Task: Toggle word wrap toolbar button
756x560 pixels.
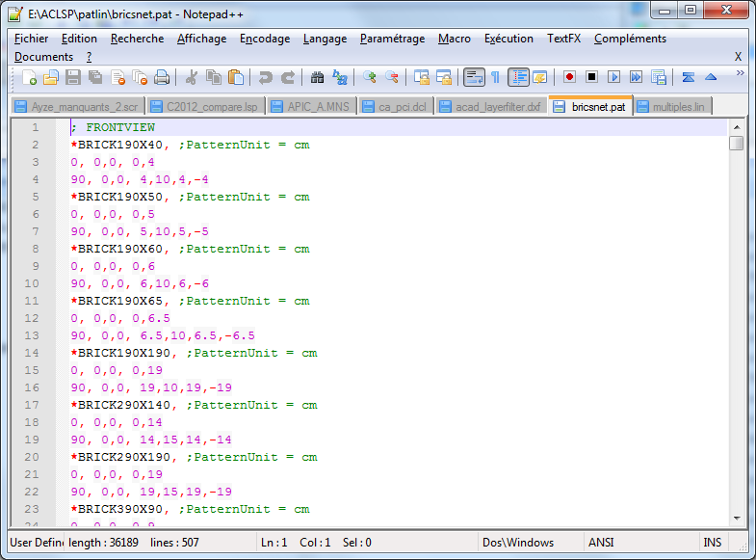Action: [x=474, y=77]
